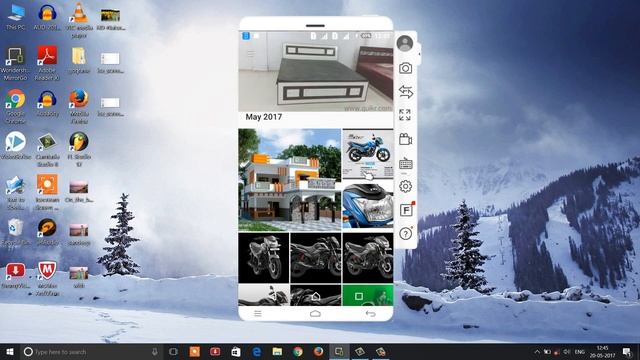Viewport: 640px width, 360px height.
Task: Open the volume control in tray
Action: tap(567, 351)
